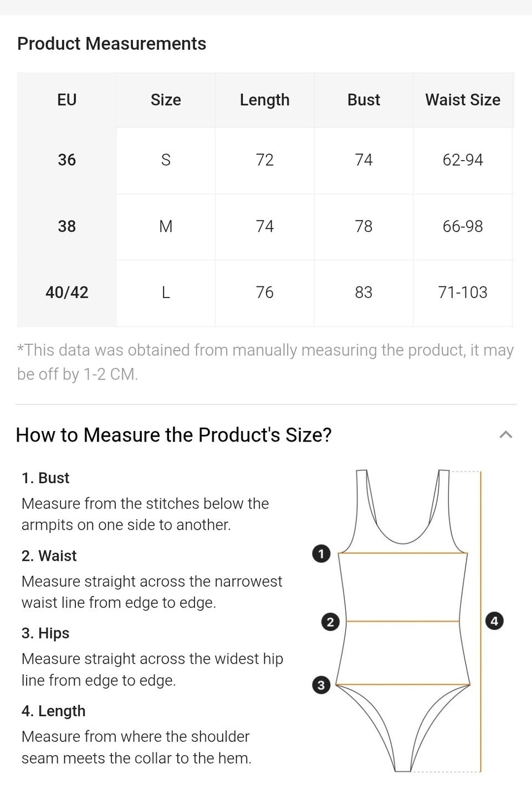This screenshot has width=532, height=795.
Task: Click the number 4 length marker icon
Action: tap(494, 620)
